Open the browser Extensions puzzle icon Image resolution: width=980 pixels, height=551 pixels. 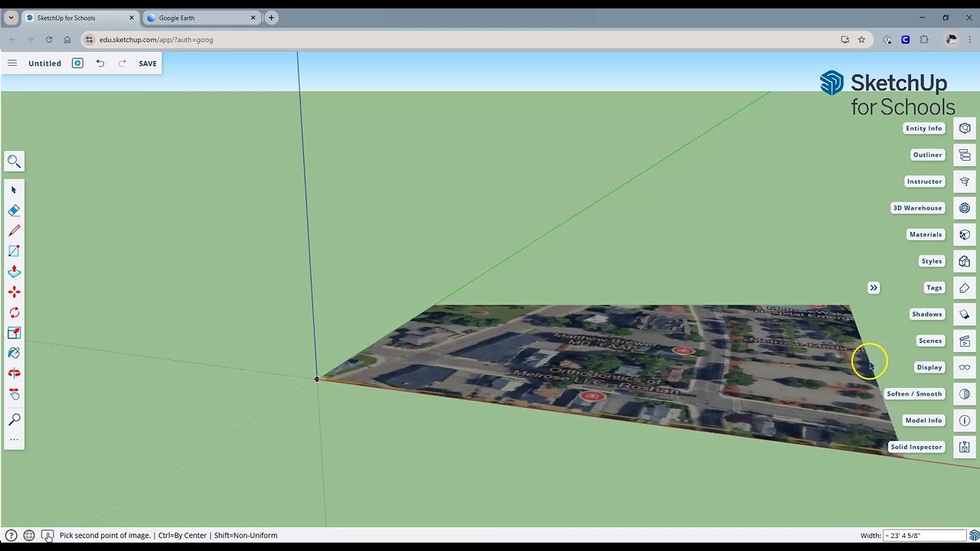(924, 40)
